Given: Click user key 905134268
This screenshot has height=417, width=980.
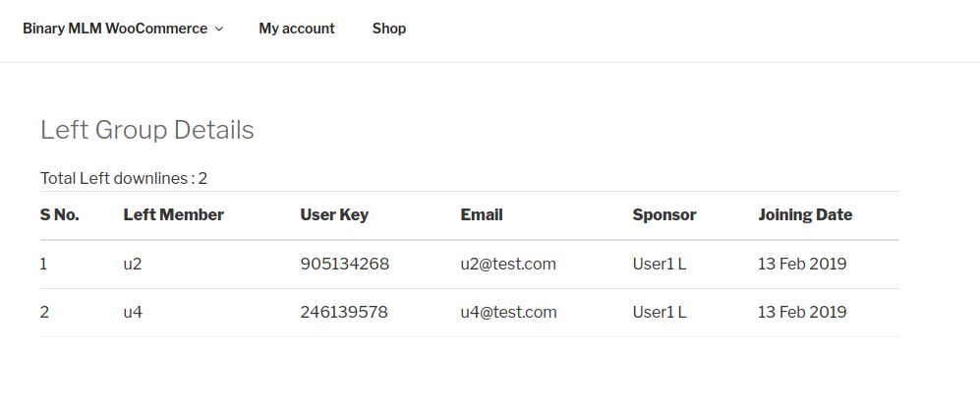Looking at the screenshot, I should tap(344, 264).
